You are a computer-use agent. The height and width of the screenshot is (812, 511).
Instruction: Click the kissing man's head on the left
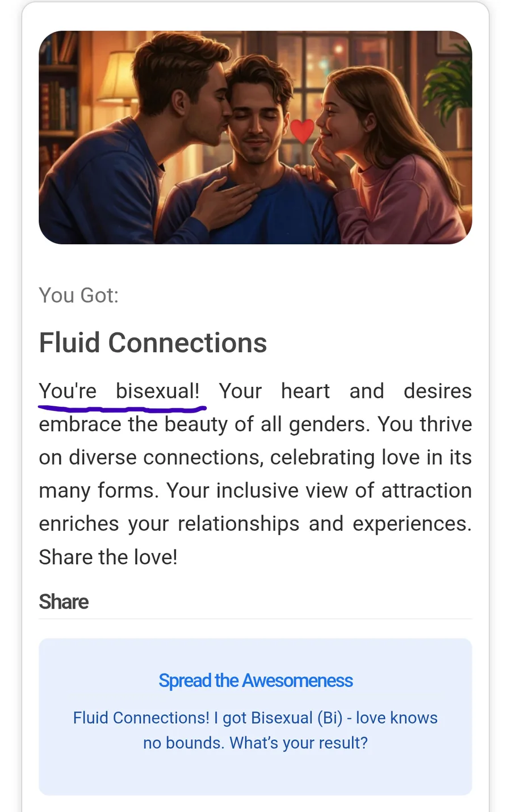pos(187,85)
